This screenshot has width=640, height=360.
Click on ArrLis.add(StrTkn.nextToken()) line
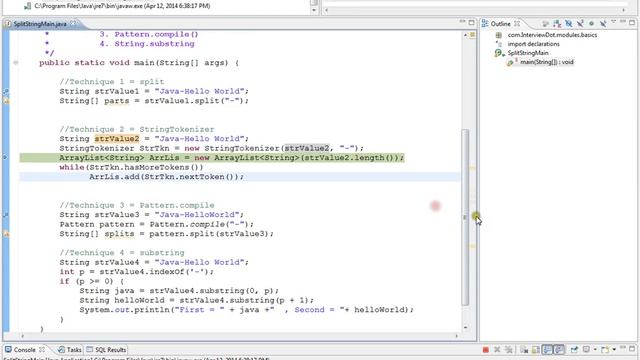166,177
